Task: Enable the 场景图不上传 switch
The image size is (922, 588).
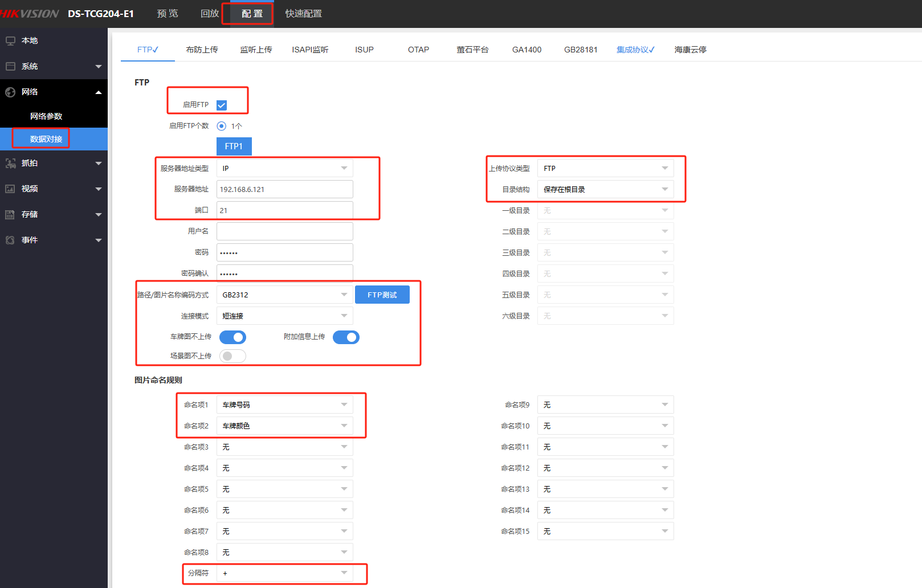Action: point(232,356)
